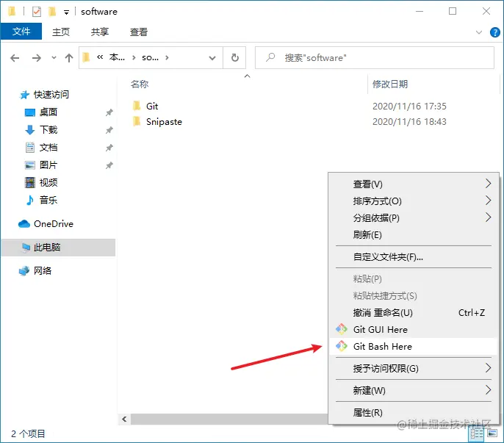The height and width of the screenshot is (443, 504).
Task: Switch to the 主页 ribbon tab
Action: 61,32
